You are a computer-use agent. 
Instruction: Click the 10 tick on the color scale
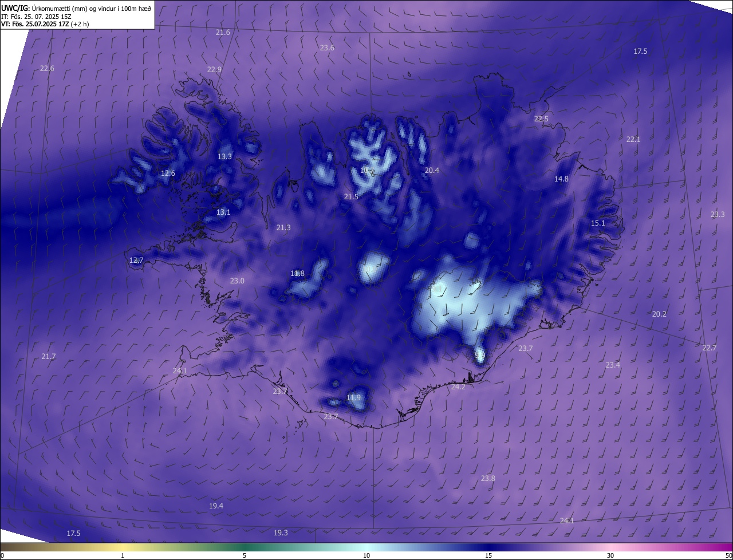[366, 556]
